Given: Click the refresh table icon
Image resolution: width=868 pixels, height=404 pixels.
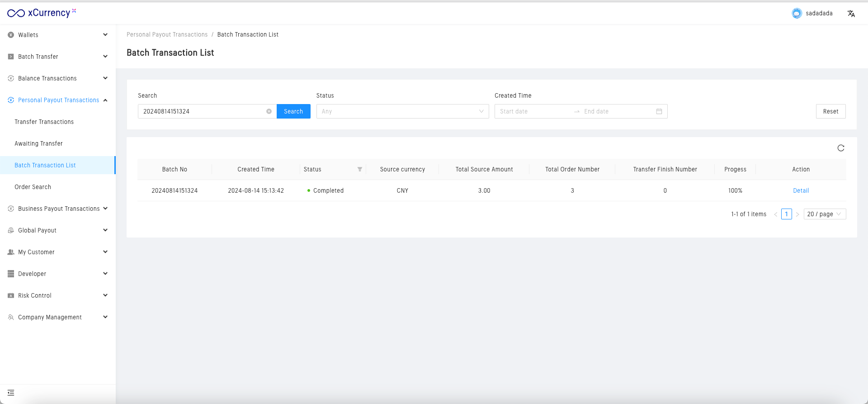Looking at the screenshot, I should [x=840, y=148].
